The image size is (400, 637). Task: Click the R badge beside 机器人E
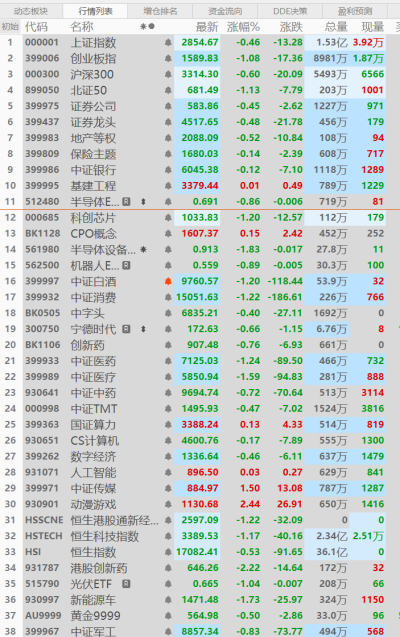(x=126, y=265)
